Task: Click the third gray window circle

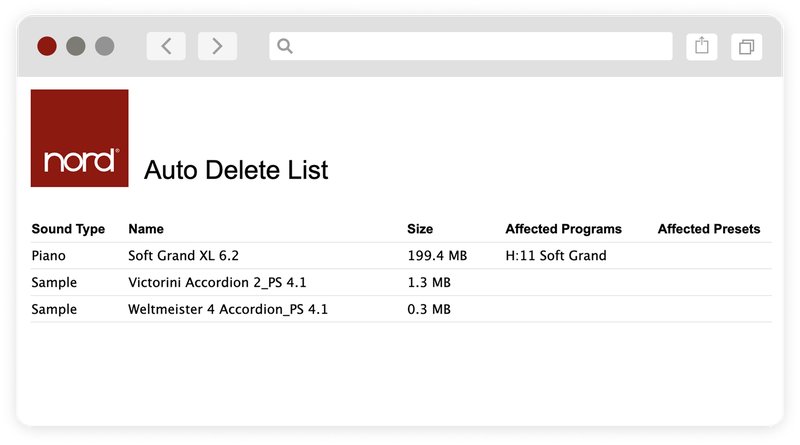Action: click(x=105, y=46)
